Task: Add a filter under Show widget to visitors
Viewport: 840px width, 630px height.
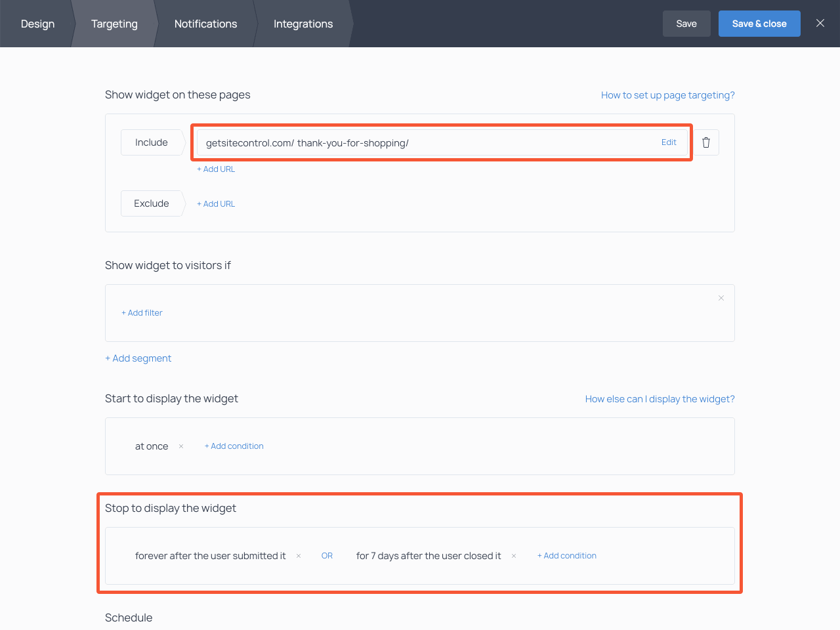Action: point(142,313)
